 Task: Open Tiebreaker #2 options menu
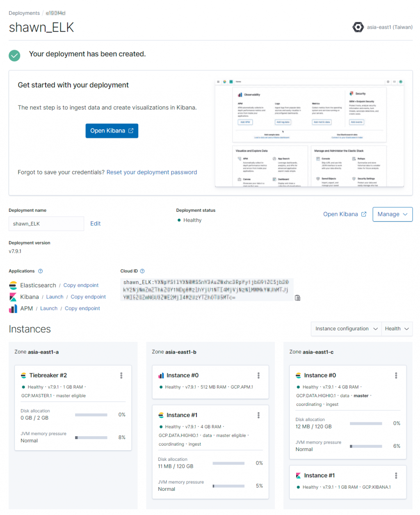tap(121, 375)
